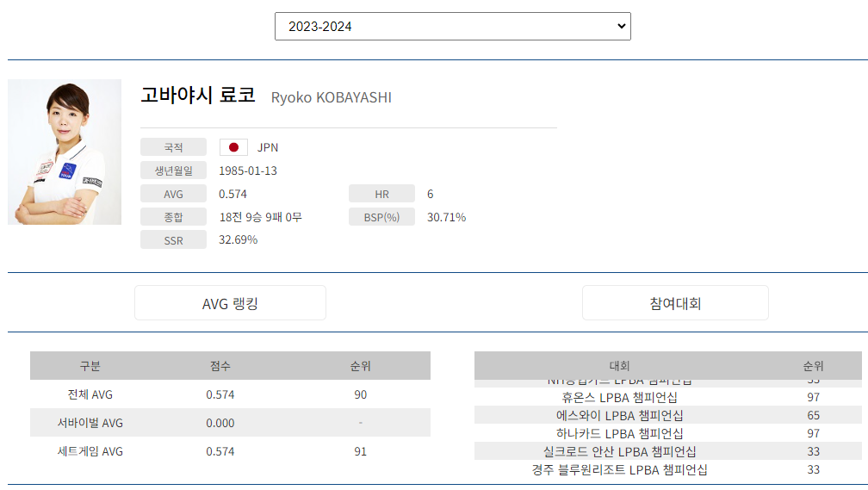
Task: Click the 고바야시 료코 player name
Action: [198, 95]
